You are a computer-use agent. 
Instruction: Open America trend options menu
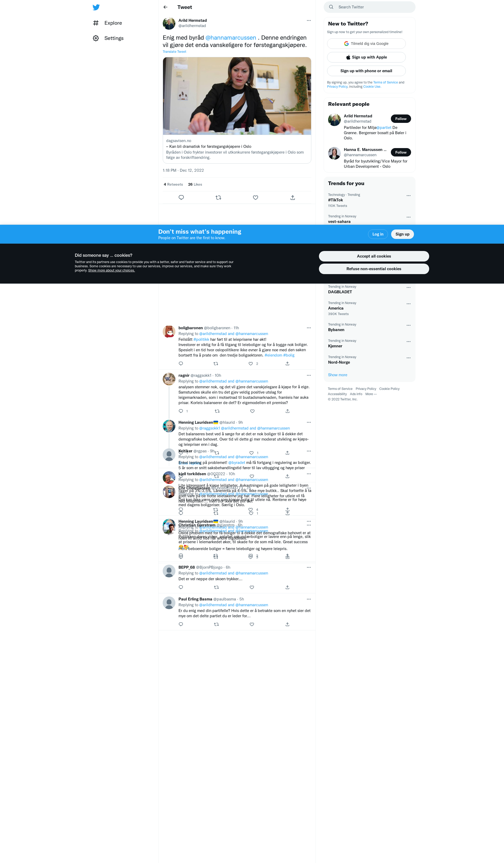click(x=408, y=304)
